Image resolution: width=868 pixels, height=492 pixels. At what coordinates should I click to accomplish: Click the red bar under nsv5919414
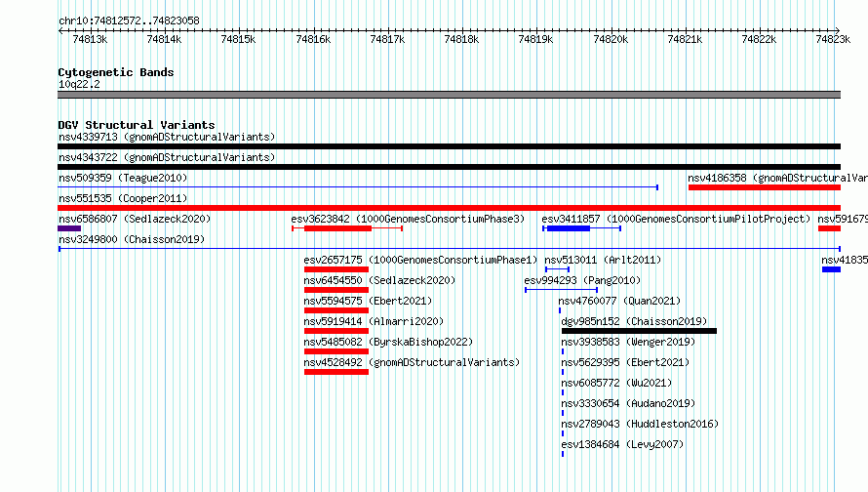(x=336, y=331)
